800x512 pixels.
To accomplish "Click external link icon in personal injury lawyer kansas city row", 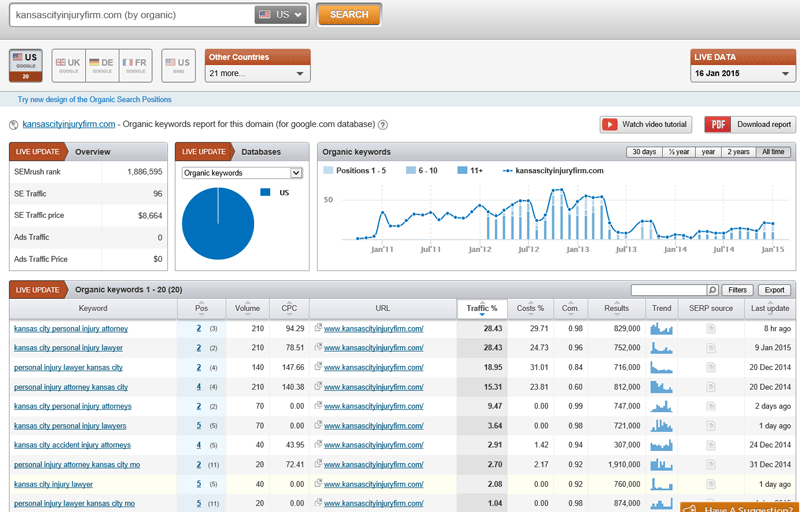I will pos(318,367).
